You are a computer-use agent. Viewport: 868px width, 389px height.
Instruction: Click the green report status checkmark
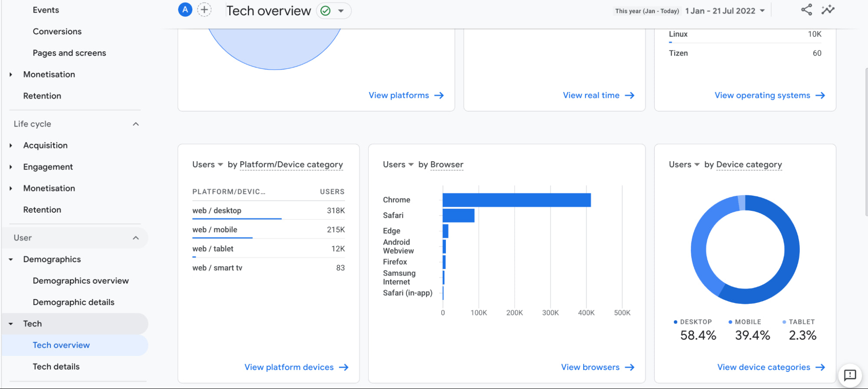325,11
